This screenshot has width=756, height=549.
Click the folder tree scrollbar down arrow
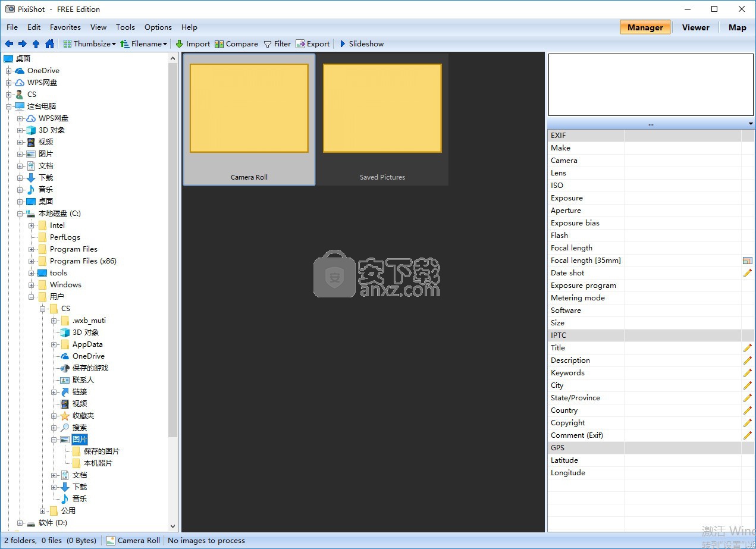173,526
